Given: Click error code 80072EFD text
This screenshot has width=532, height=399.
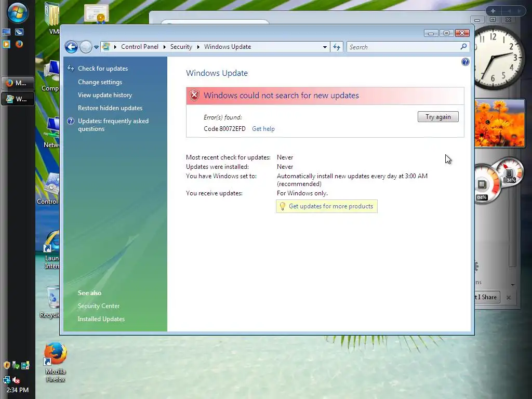Looking at the screenshot, I should click(224, 129).
